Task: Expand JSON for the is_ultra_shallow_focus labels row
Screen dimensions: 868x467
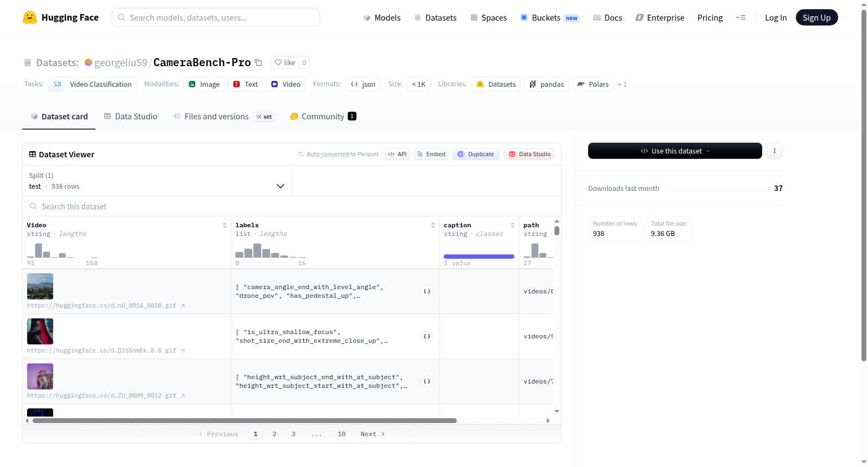Action: pyautogui.click(x=427, y=336)
